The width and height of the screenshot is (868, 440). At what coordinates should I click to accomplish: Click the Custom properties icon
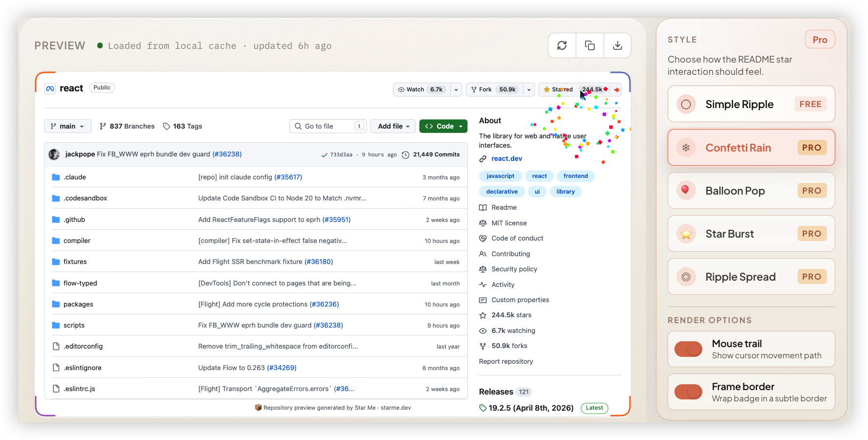click(x=483, y=300)
